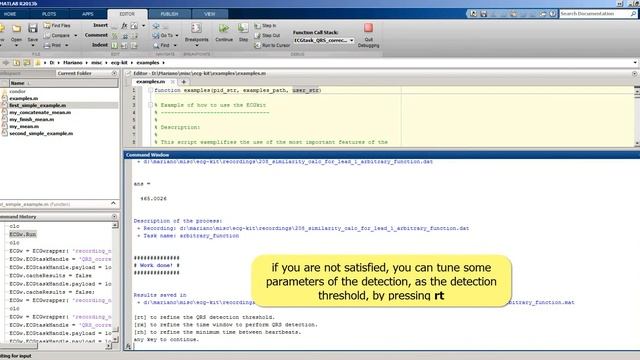Click Step In
The image size is (640, 360).
[265, 25]
